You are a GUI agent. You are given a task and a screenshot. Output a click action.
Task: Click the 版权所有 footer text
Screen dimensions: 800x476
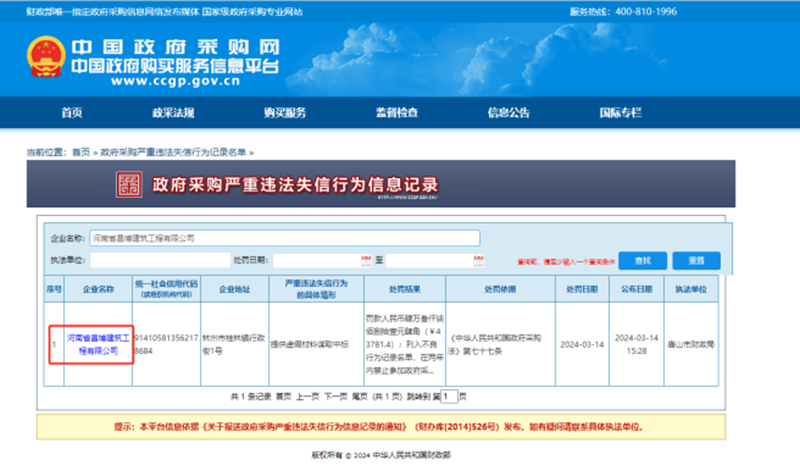point(381,455)
